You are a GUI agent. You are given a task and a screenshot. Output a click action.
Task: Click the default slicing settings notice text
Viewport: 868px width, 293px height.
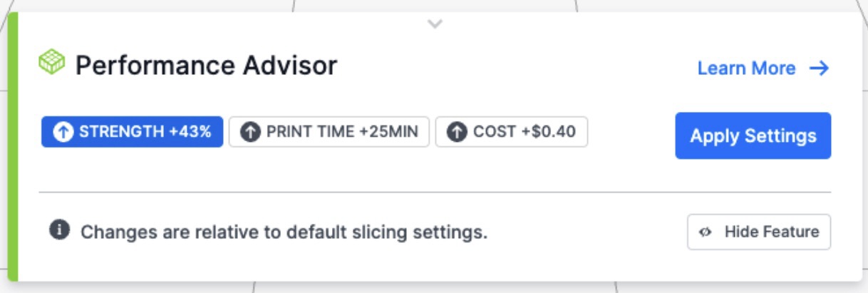point(284,232)
